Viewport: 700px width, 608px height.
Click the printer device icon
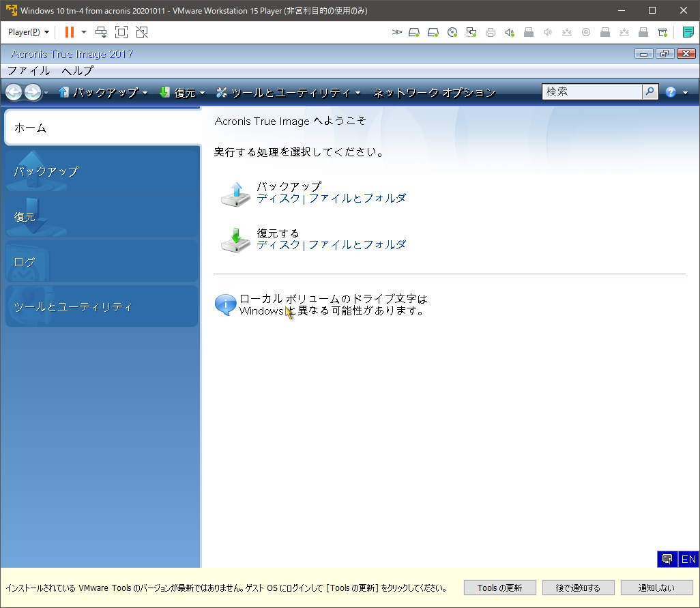point(491,32)
